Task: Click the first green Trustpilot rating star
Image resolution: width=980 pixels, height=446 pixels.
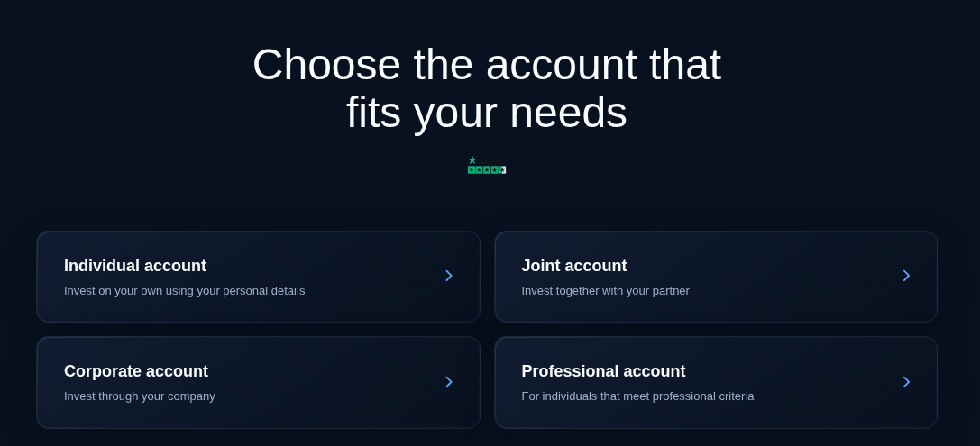Action: click(x=472, y=170)
